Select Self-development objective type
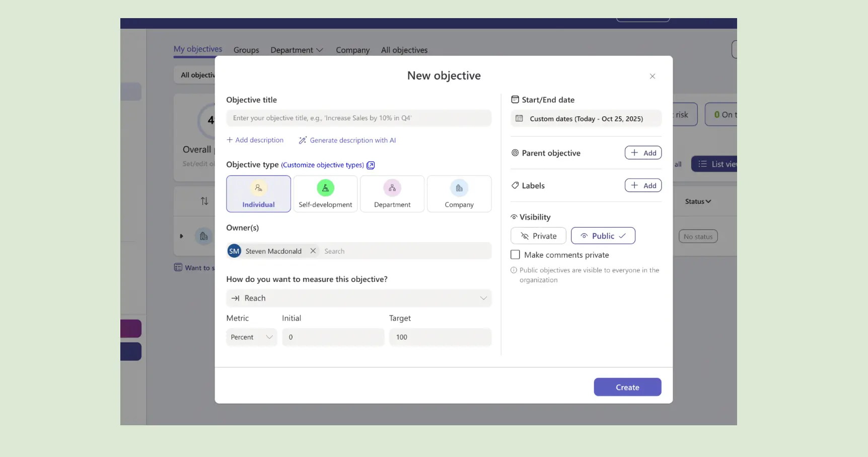Image resolution: width=868 pixels, height=457 pixels. pyautogui.click(x=325, y=194)
